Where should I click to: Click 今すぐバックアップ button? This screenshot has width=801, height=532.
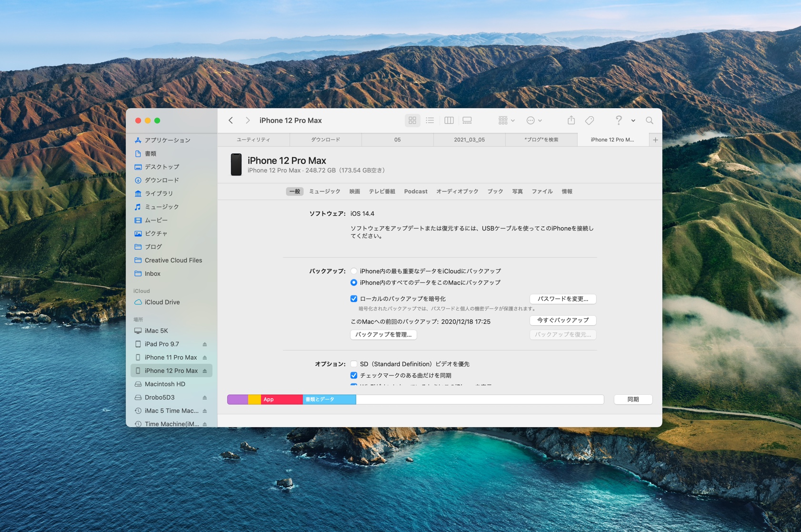563,320
